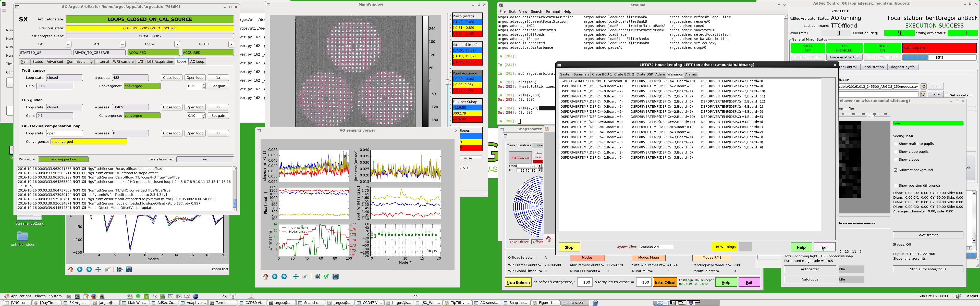
Task: Click log scrollbar thumb in Argos Arbitrator
Action: tap(234, 203)
